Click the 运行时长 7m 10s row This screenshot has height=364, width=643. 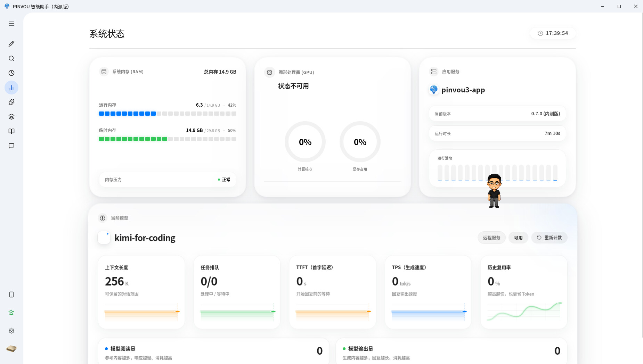497,133
